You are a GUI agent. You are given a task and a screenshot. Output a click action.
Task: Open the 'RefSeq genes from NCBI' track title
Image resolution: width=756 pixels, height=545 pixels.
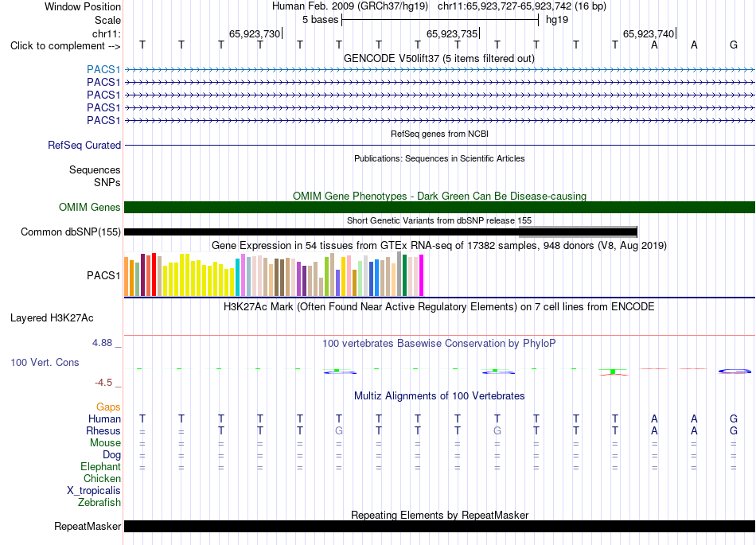tap(439, 134)
